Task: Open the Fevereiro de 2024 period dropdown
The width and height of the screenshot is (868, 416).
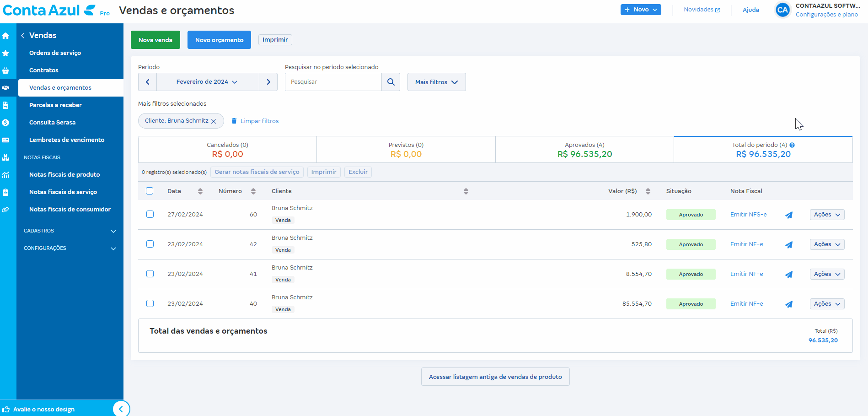Action: coord(208,82)
